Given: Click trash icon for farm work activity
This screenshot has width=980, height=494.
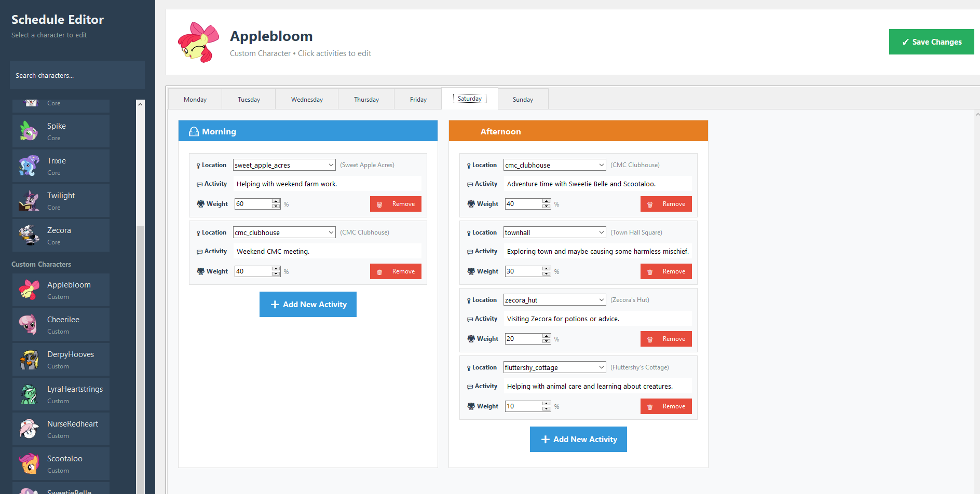Looking at the screenshot, I should point(379,204).
